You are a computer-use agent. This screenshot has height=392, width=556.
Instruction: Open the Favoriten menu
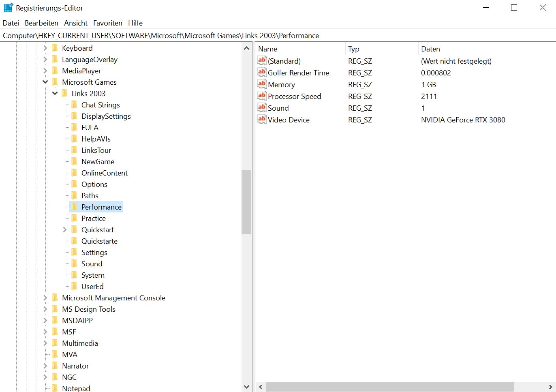pyautogui.click(x=108, y=23)
